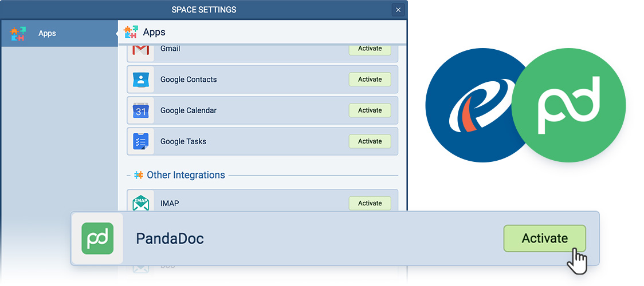Click the Apps header puzzle icon

click(131, 32)
